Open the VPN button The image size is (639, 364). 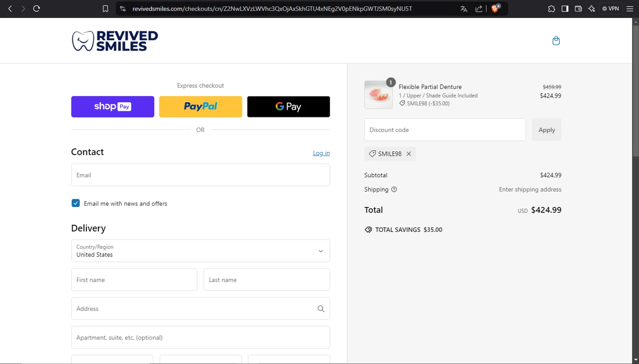(610, 9)
